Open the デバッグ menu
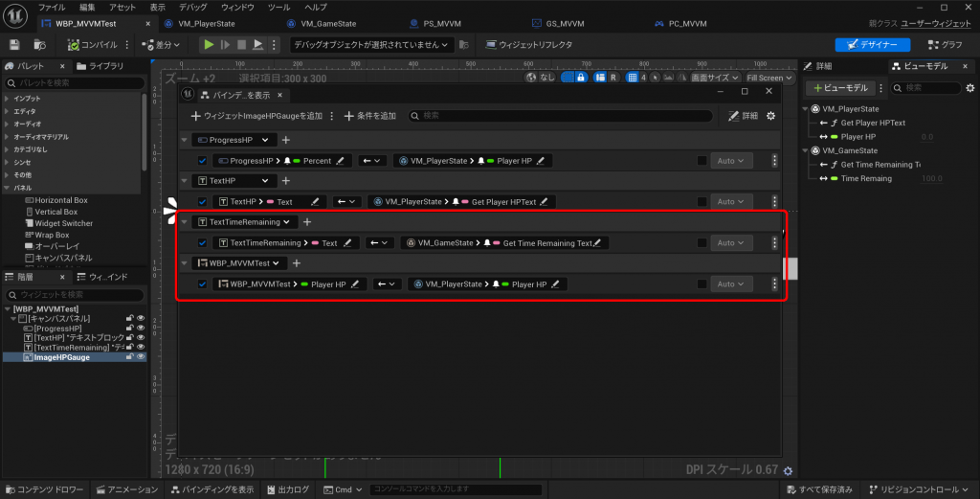980x499 pixels. (x=192, y=7)
